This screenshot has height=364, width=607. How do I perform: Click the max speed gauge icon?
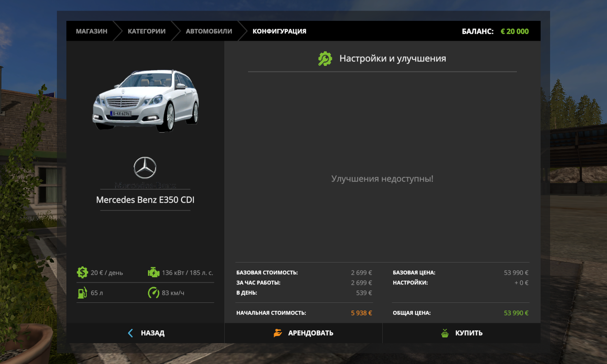pyautogui.click(x=154, y=293)
